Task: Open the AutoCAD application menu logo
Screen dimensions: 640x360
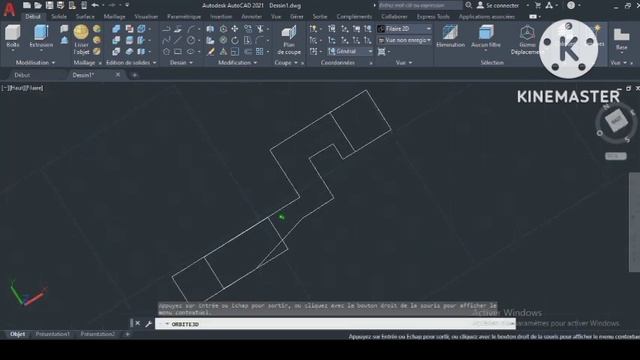Action: tap(9, 9)
